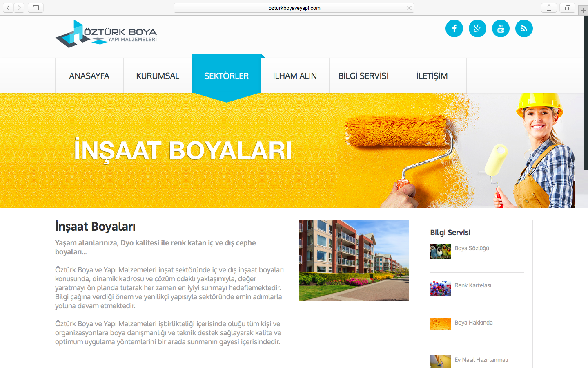Click the Boya Hakkında orange thumbnail

click(441, 324)
